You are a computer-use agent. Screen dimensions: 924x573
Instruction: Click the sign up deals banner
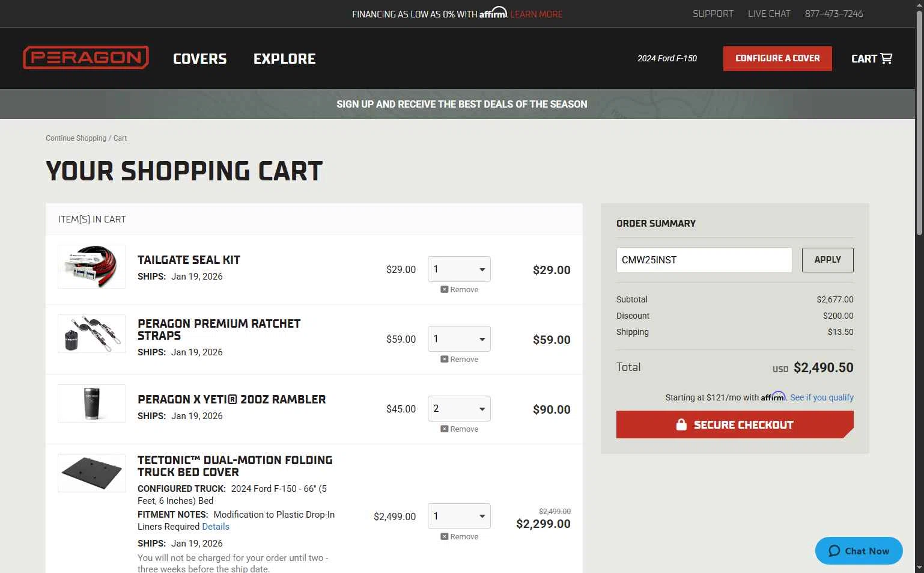462,104
